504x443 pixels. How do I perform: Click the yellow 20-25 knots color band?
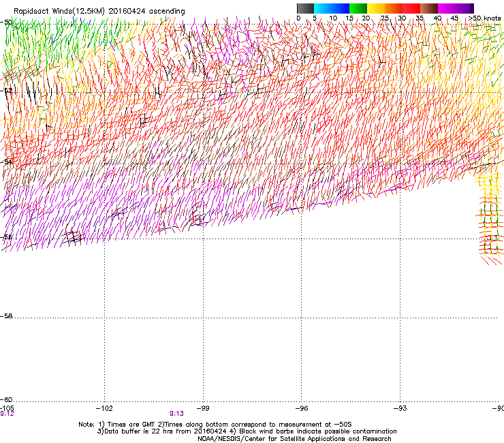pos(376,8)
